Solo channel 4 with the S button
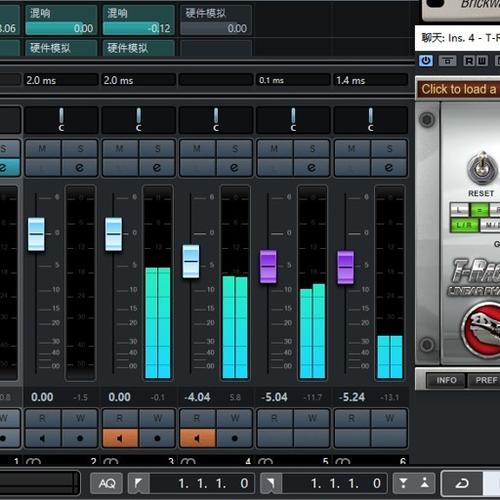Image resolution: width=500 pixels, height=500 pixels. click(235, 149)
